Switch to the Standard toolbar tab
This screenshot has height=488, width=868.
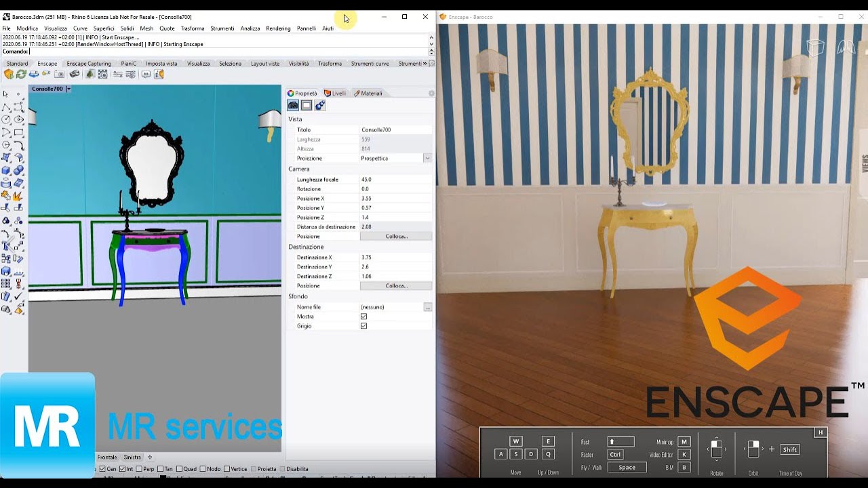pyautogui.click(x=18, y=64)
